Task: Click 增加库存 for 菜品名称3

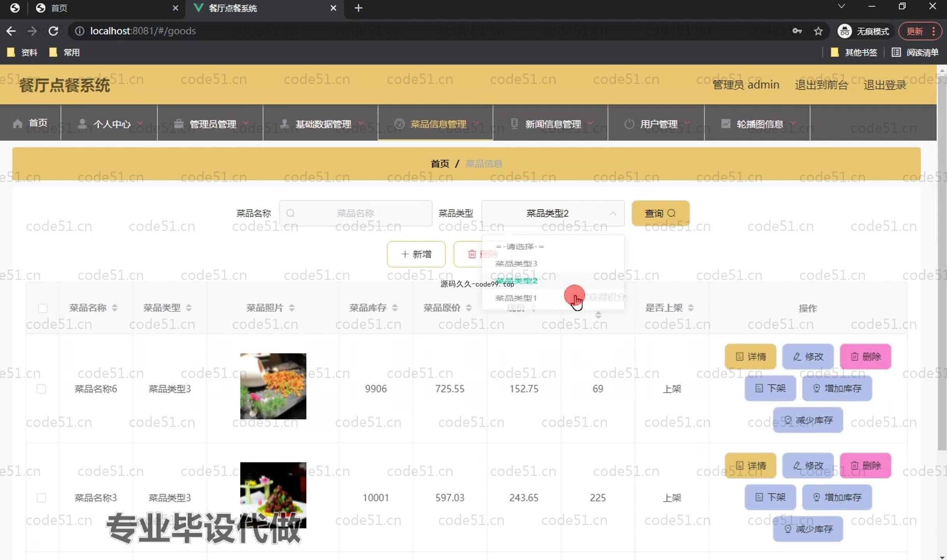Action: pos(837,497)
